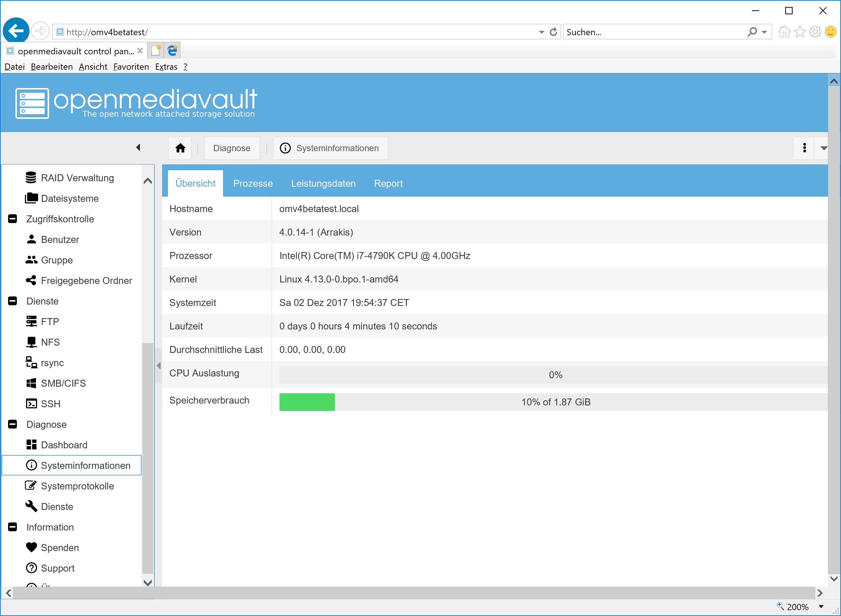This screenshot has width=841, height=616.
Task: Open the address bar dropdown arrow
Action: tap(541, 32)
